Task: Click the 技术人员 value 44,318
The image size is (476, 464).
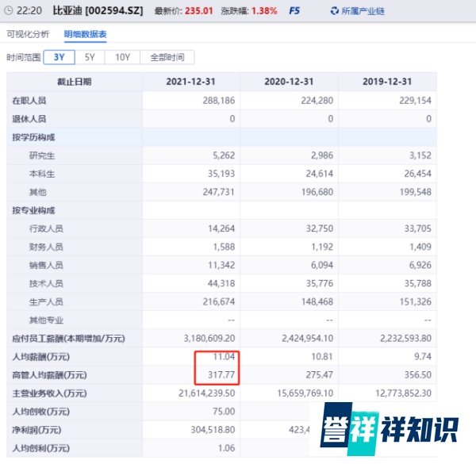Action: [221, 283]
